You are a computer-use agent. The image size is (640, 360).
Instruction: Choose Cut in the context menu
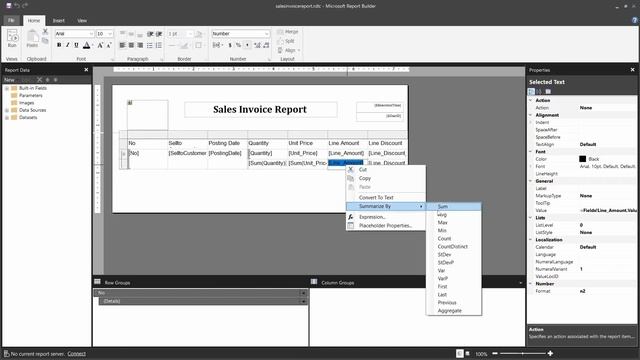coord(386,169)
